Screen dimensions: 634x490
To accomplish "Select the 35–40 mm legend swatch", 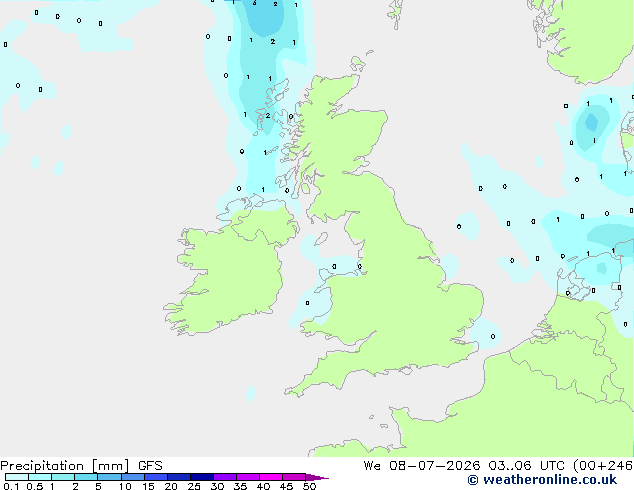I will [x=248, y=477].
